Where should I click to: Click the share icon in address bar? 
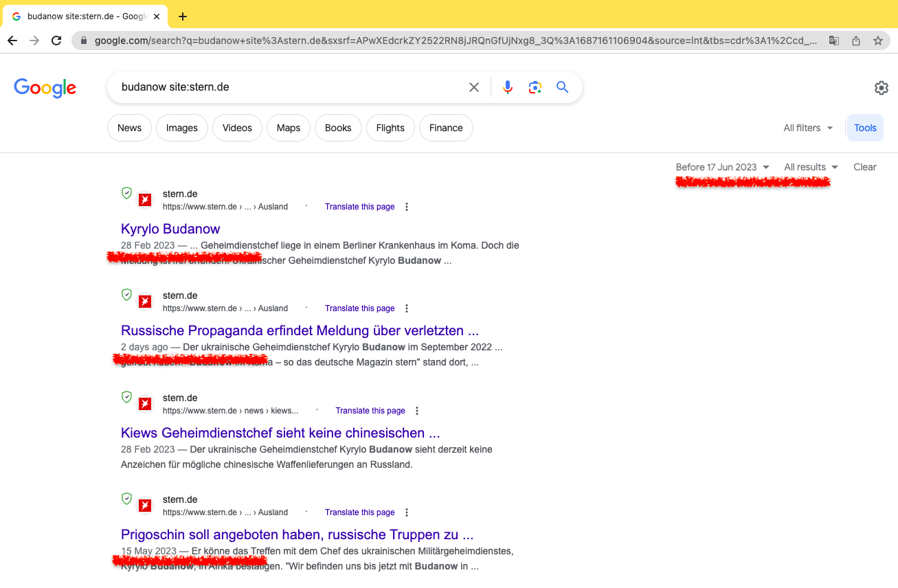tap(856, 41)
